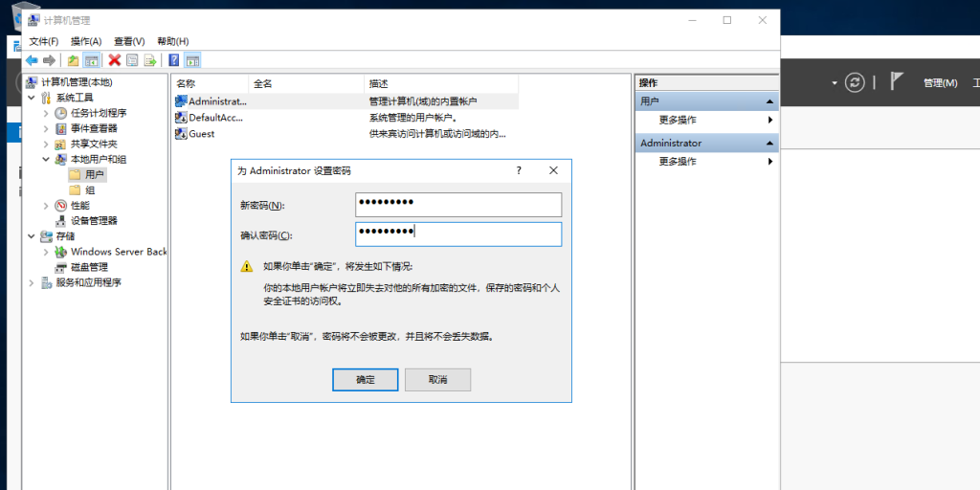980x490 pixels.
Task: Select the 设备管理器 icon in tree
Action: point(60,221)
